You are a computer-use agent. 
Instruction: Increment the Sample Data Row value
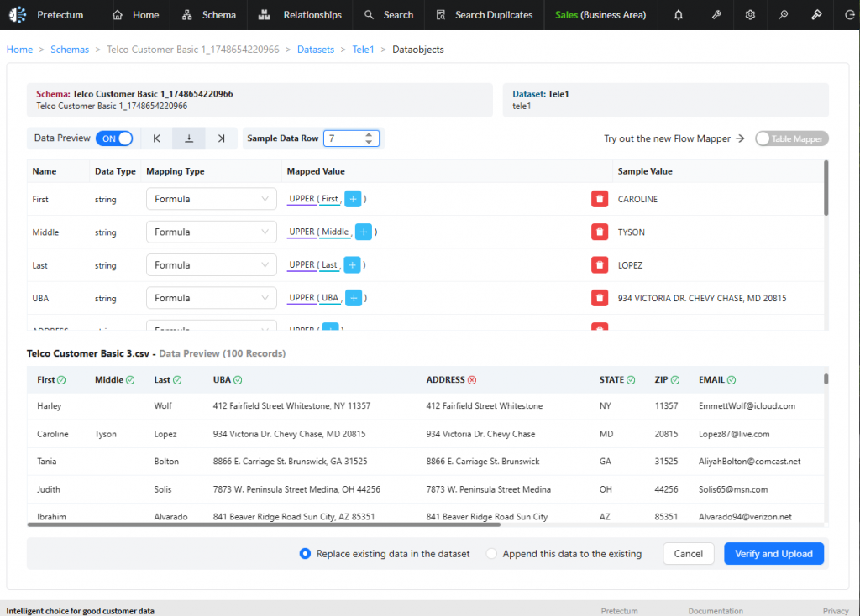point(370,134)
